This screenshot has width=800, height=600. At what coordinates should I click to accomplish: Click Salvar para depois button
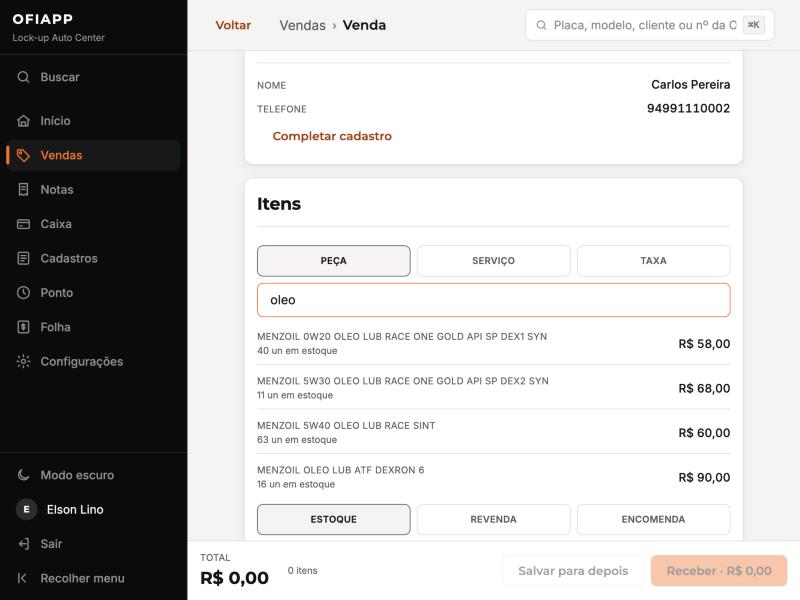coord(573,571)
